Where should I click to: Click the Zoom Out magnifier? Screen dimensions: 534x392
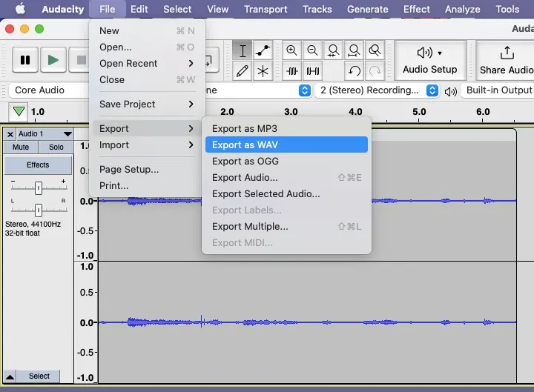[312, 50]
